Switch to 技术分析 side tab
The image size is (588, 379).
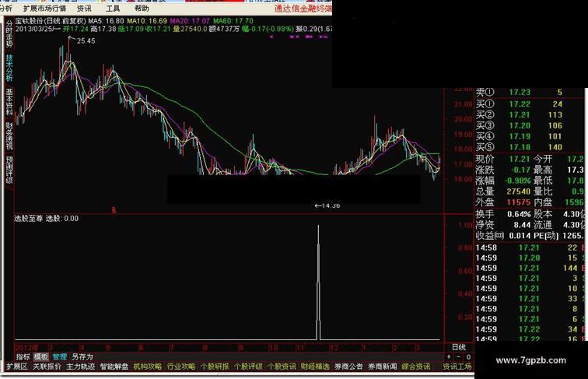[9, 68]
